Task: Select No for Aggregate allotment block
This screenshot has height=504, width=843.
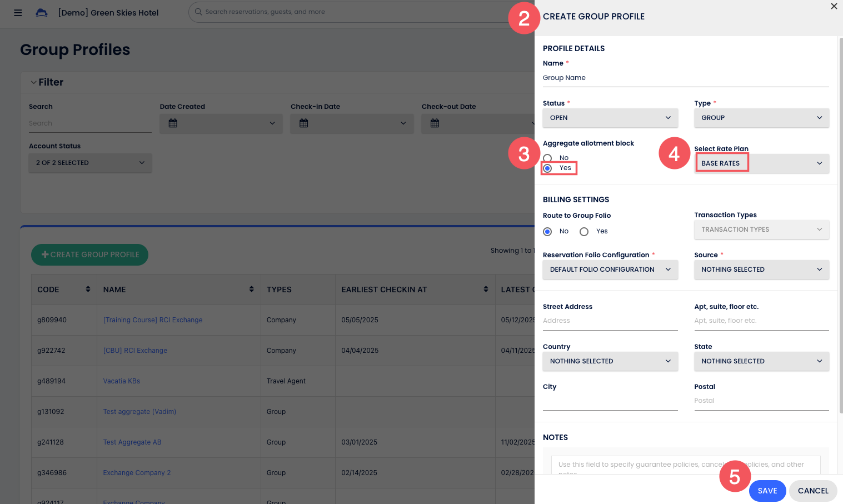Action: (x=548, y=158)
